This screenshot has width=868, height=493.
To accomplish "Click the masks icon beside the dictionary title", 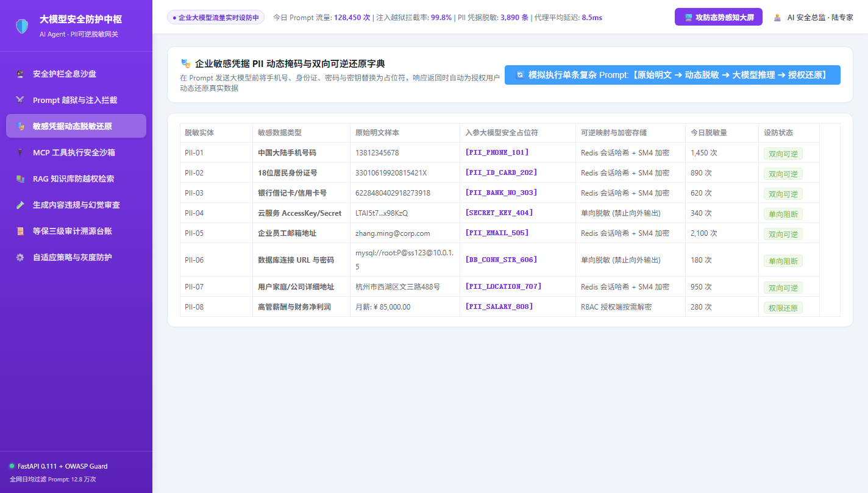I will tap(186, 63).
